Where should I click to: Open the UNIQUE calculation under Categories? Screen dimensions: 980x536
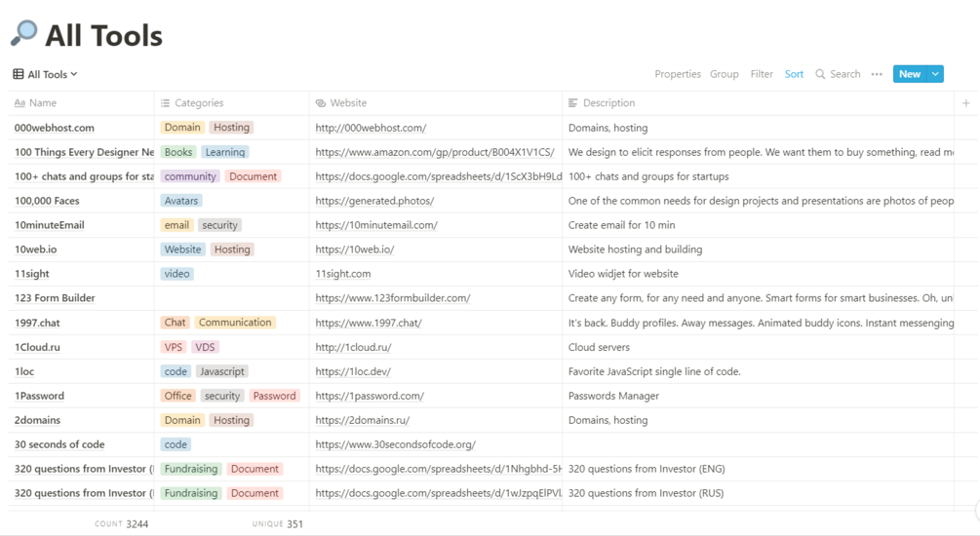point(277,524)
